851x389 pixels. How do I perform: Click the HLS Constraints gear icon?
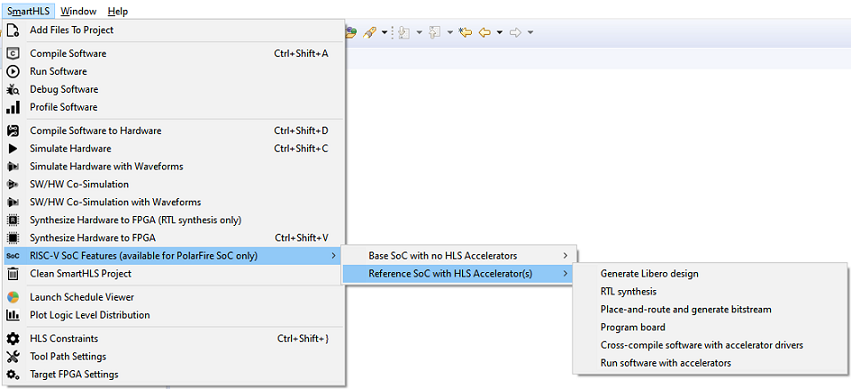point(13,339)
